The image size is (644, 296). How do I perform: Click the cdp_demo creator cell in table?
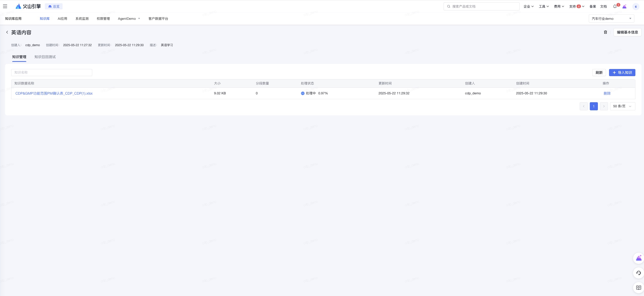tap(473, 93)
